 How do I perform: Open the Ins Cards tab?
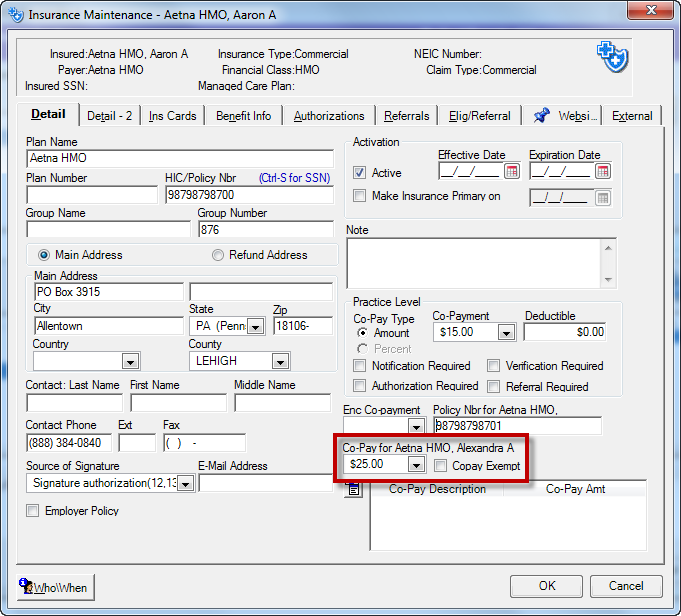172,116
